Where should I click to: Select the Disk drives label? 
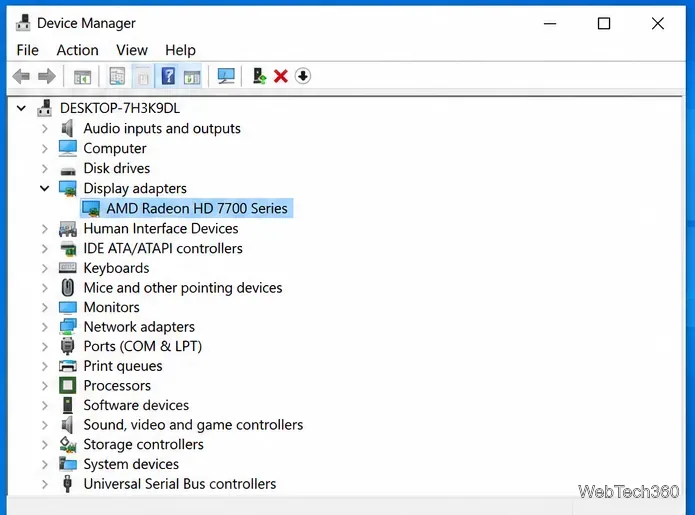pyautogui.click(x=117, y=168)
